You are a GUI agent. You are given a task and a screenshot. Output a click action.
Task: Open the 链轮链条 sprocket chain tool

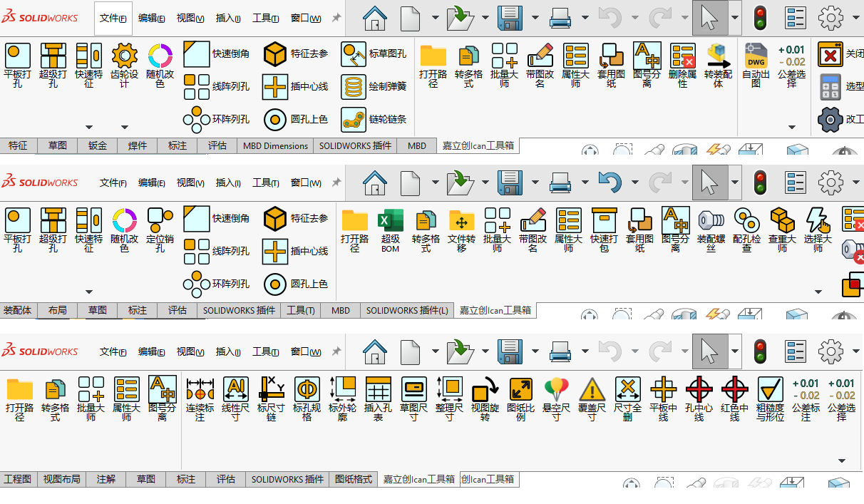click(374, 119)
